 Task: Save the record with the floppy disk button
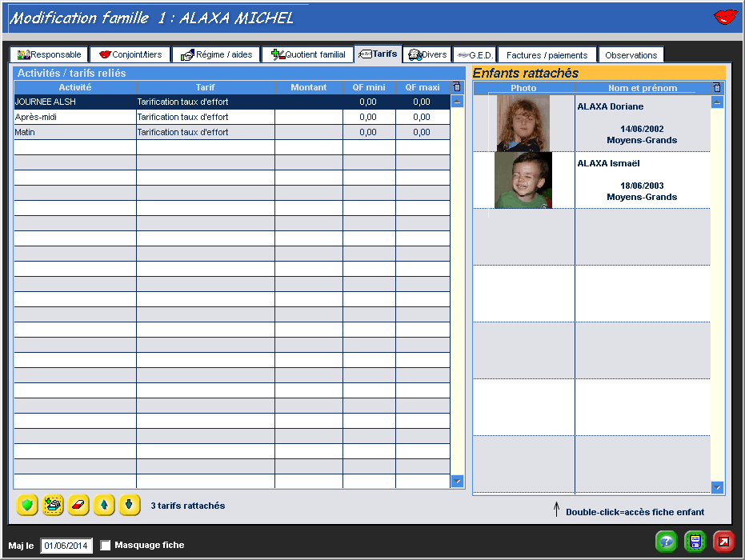coord(695,542)
